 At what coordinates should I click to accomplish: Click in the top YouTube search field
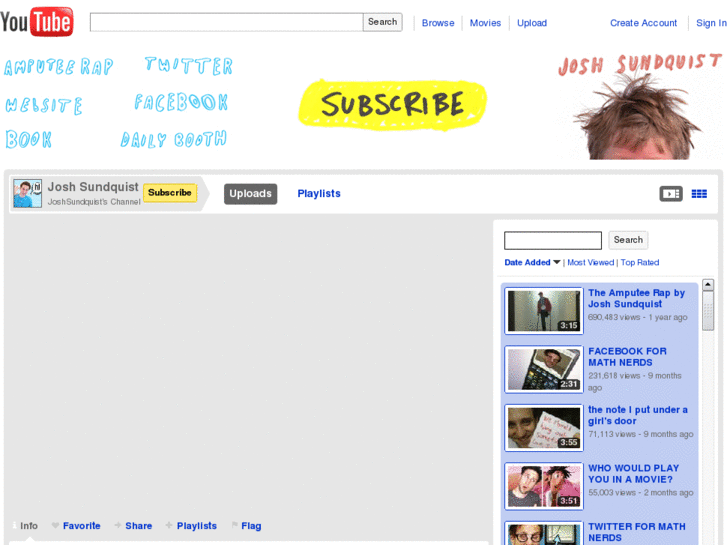pos(226,22)
